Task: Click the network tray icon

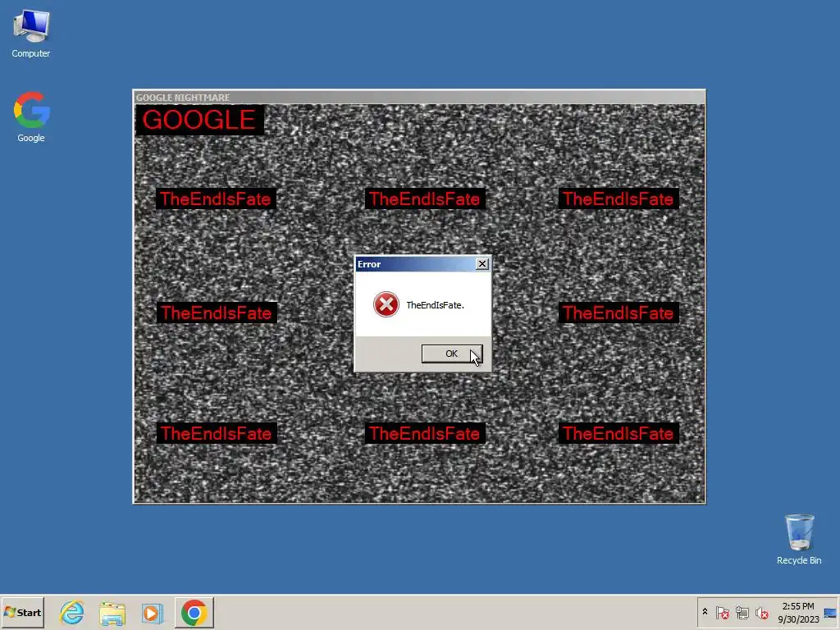Action: click(742, 612)
